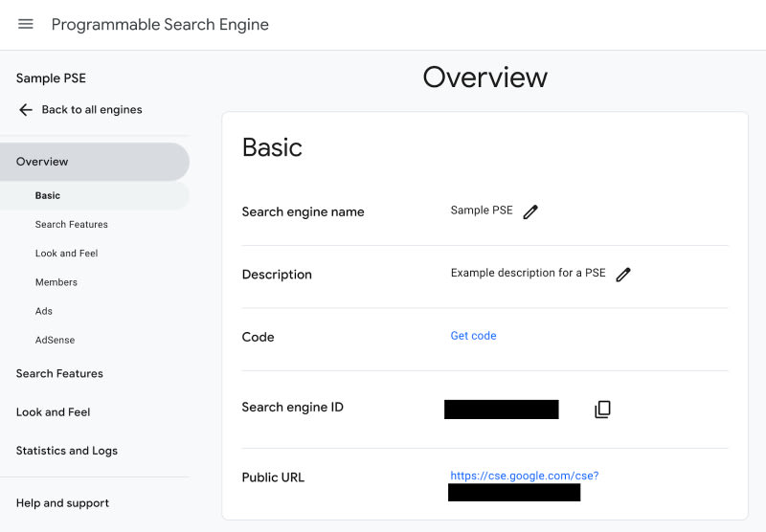Click the Back to all engines text

pos(92,110)
